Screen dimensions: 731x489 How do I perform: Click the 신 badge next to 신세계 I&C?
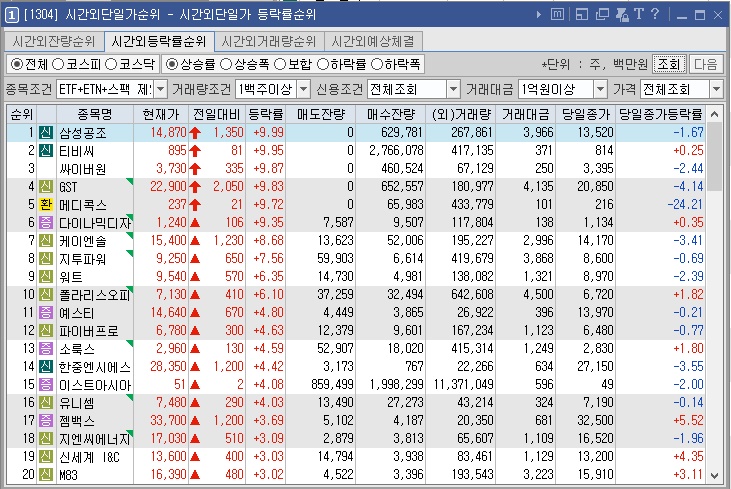point(46,456)
